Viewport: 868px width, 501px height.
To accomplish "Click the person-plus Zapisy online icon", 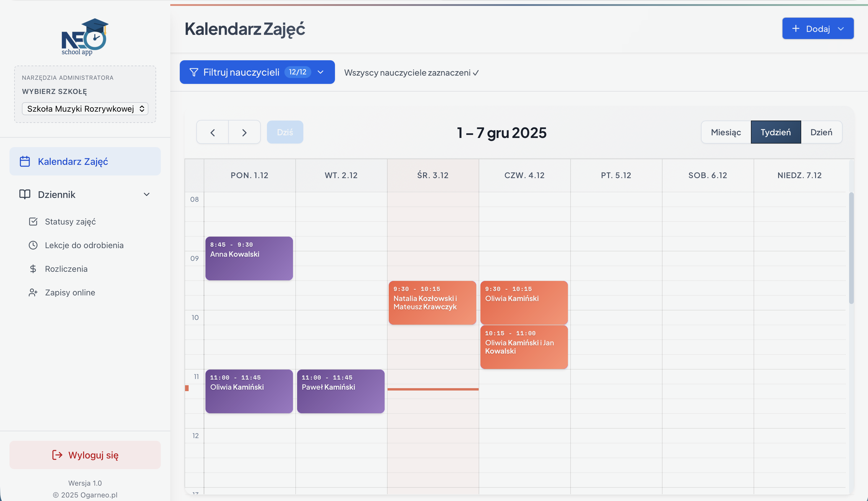I will coord(33,292).
